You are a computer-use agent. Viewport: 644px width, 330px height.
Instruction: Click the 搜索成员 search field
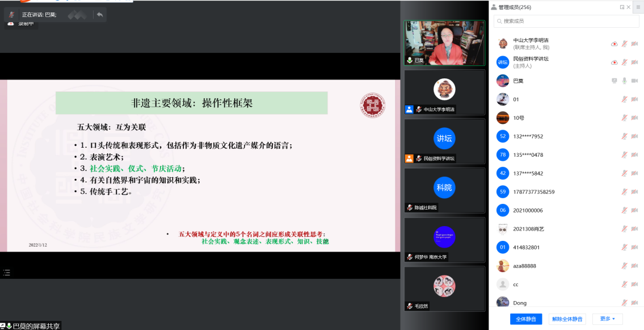[x=567, y=21]
